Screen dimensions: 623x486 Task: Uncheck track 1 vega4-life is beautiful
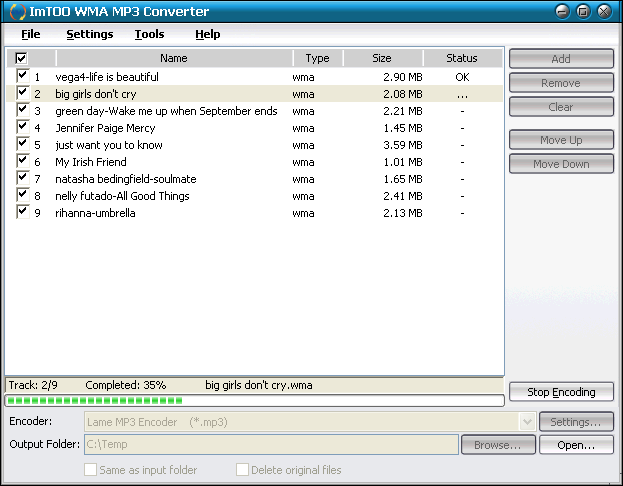[23, 76]
